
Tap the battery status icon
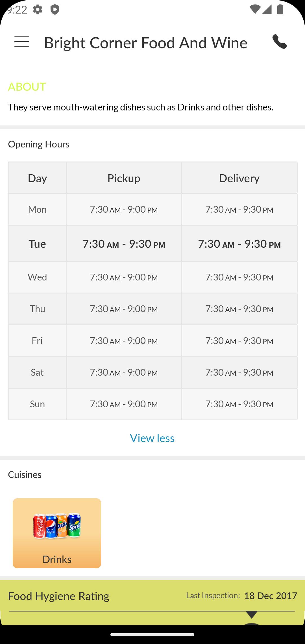[x=280, y=9]
